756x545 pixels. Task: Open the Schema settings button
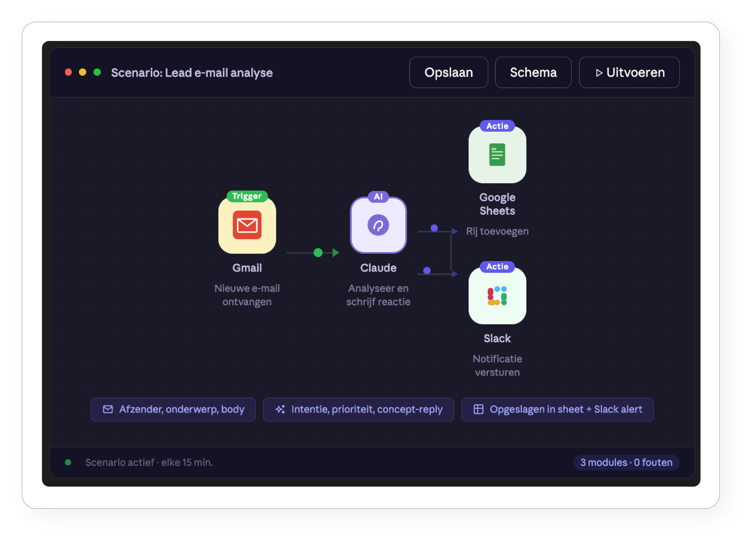click(x=533, y=72)
